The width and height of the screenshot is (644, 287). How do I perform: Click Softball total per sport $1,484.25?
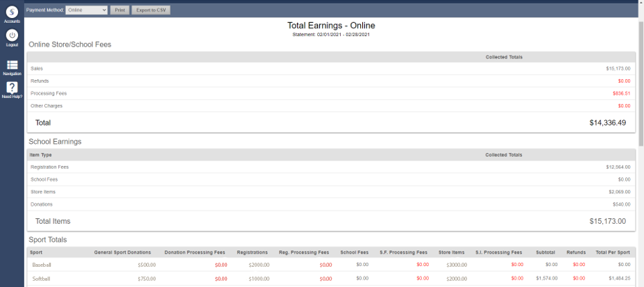pyautogui.click(x=619, y=279)
